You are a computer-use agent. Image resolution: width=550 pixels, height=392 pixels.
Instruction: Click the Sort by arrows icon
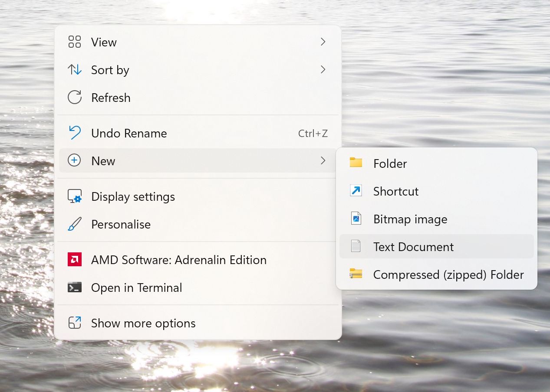tap(75, 70)
